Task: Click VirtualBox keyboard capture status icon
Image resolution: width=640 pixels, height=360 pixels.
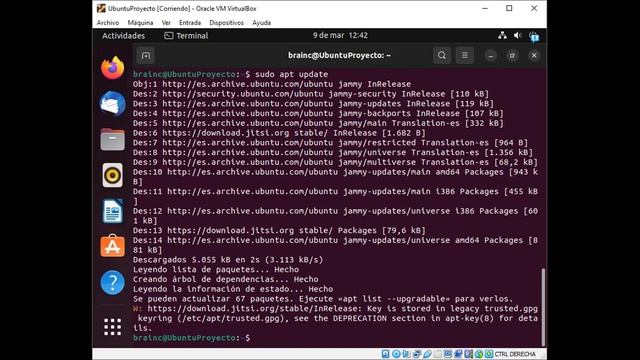Action: point(489,354)
